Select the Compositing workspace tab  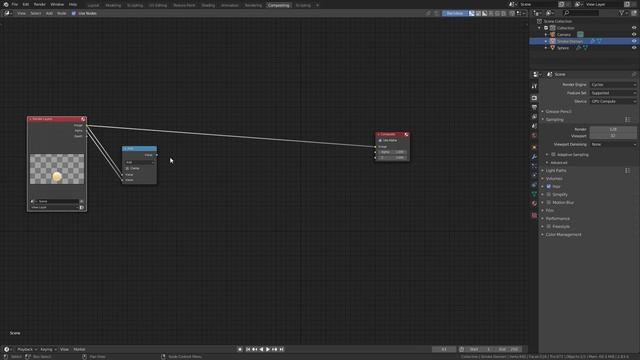click(x=279, y=5)
